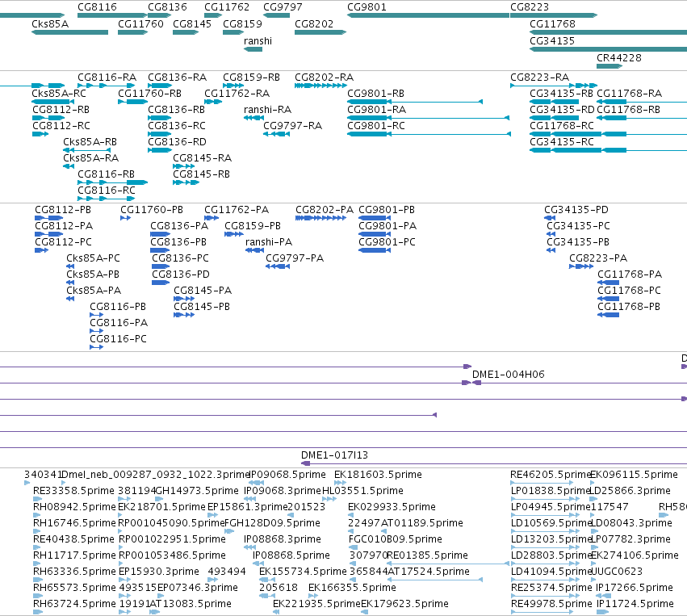Viewport: 687px width, 616px height.
Task: Select the ranshi gene label
Action: [x=258, y=41]
